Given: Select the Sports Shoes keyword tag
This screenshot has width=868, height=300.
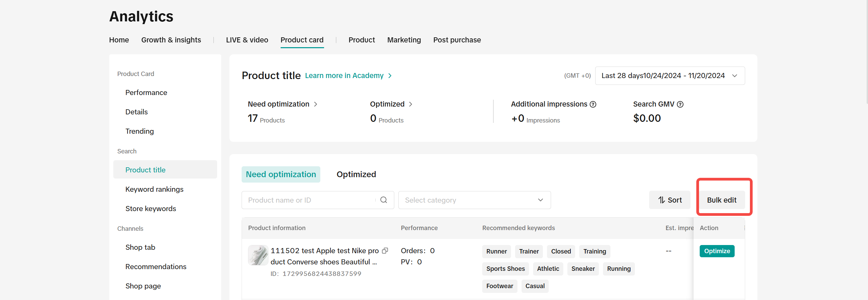Looking at the screenshot, I should click(x=505, y=269).
